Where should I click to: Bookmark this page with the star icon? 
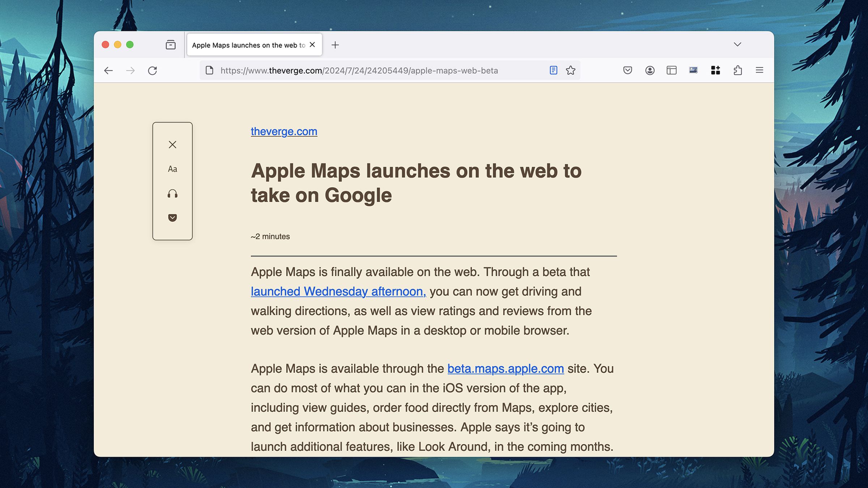(x=570, y=70)
